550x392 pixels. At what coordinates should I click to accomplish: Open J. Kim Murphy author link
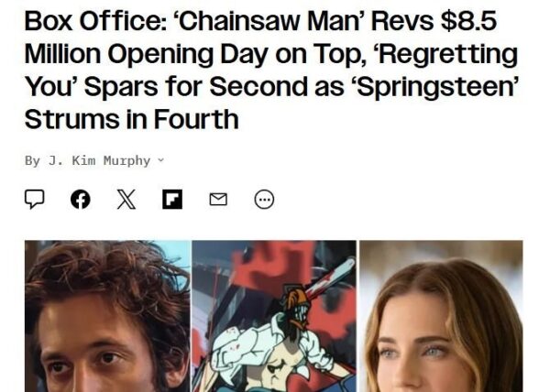[99, 160]
